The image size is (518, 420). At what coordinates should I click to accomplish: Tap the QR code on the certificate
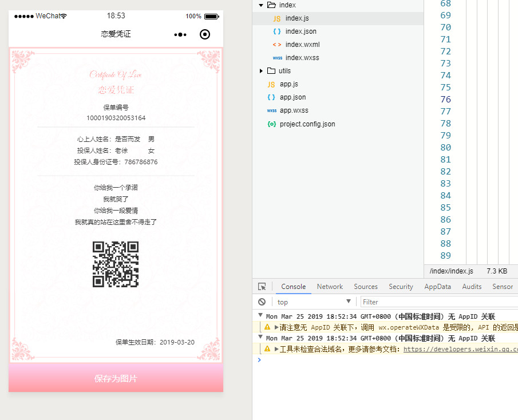(x=116, y=264)
